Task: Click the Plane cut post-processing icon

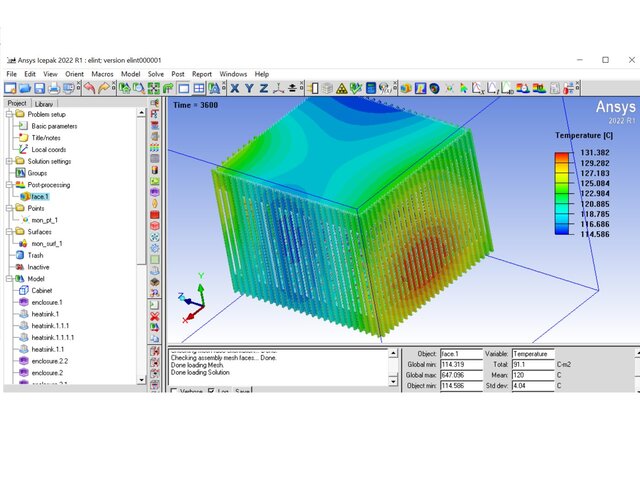Action: coord(420,88)
